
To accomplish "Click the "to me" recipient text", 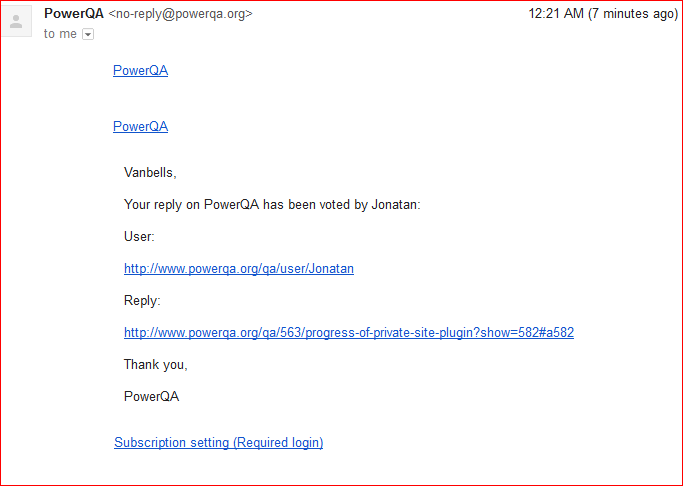I will (60, 34).
